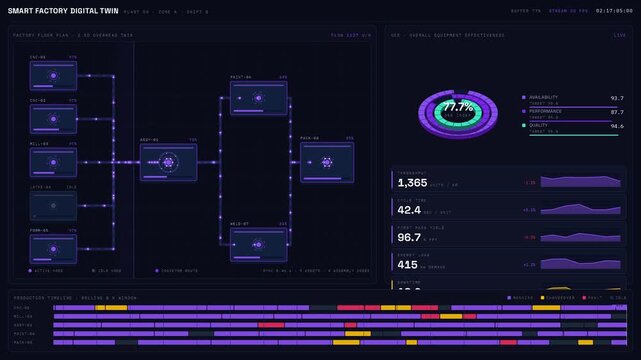
Task: Click the Availability progress bar
Action: 574,107
